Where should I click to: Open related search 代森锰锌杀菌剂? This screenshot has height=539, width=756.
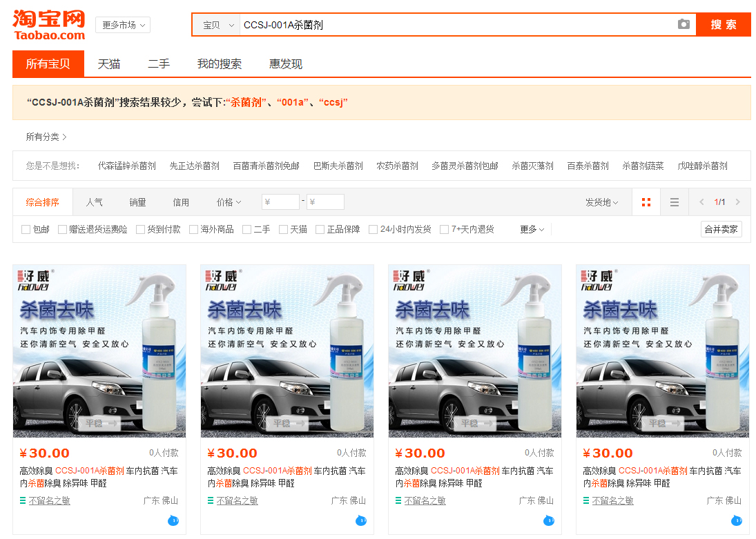(x=127, y=166)
